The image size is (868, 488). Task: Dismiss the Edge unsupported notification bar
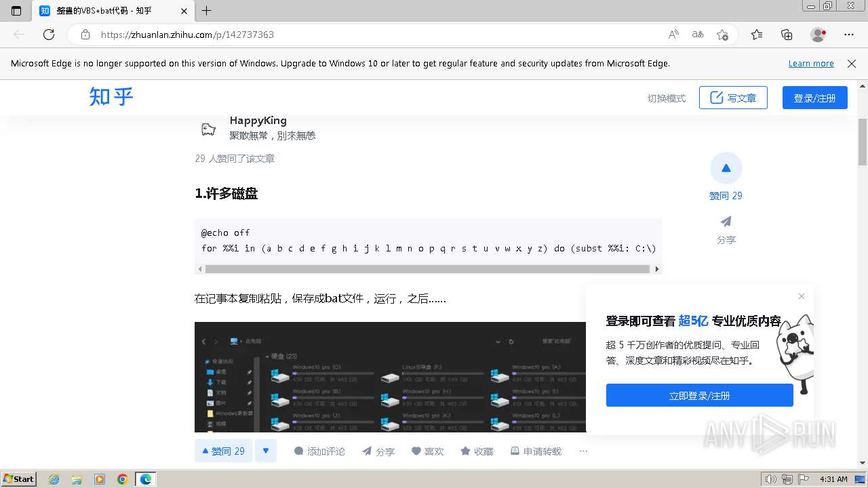852,64
